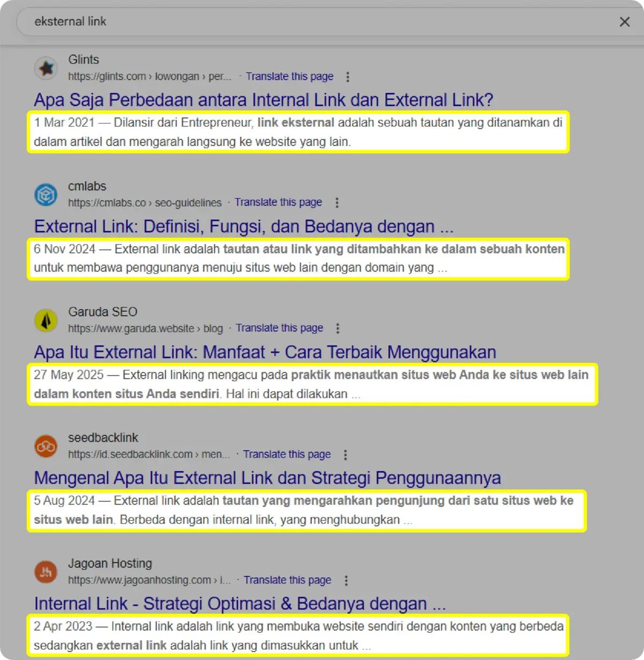Open three-dot menu for seedbacklink result
Viewport: 644px width, 660px height.
pos(346,454)
